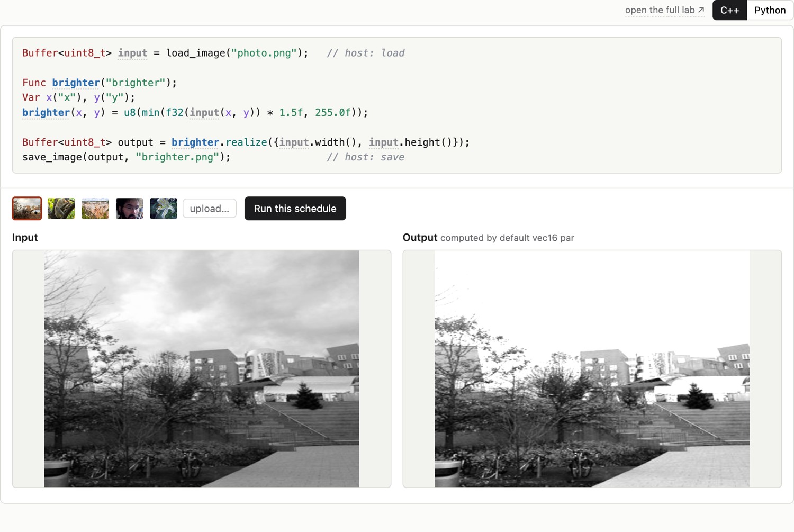Screen dimensions: 794x532
Task: Click Run this schedule
Action: (x=295, y=209)
